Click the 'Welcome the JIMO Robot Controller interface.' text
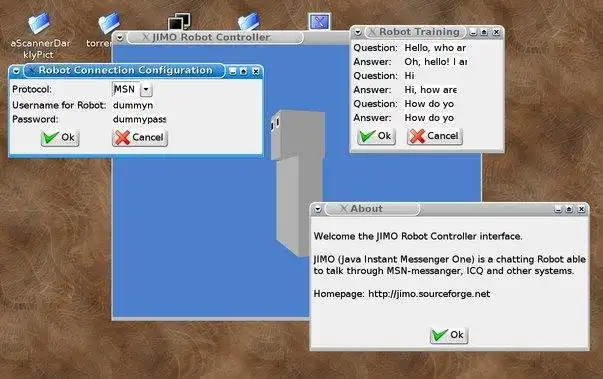Image resolution: width=603 pixels, height=379 pixels. click(x=418, y=236)
